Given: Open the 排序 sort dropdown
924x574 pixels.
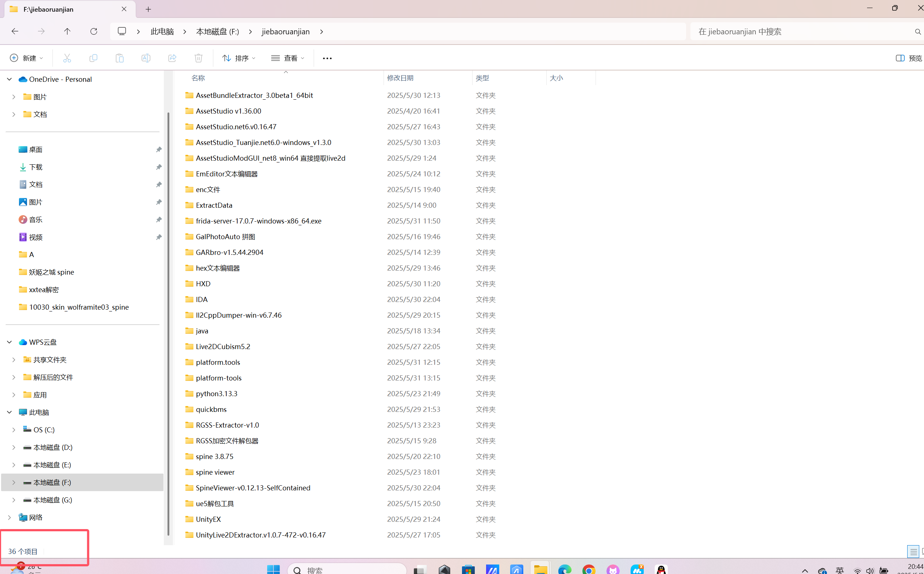Looking at the screenshot, I should (239, 58).
